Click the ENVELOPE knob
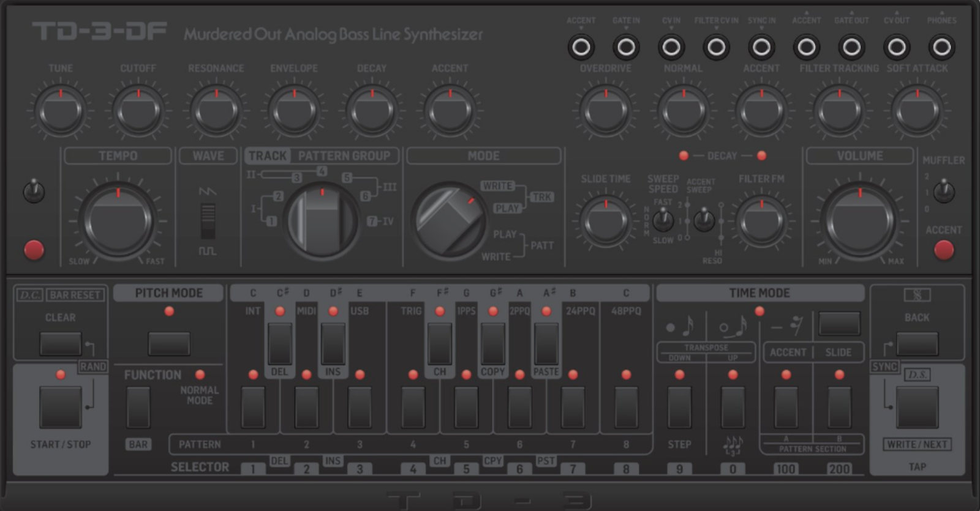This screenshot has width=980, height=511. (x=294, y=111)
